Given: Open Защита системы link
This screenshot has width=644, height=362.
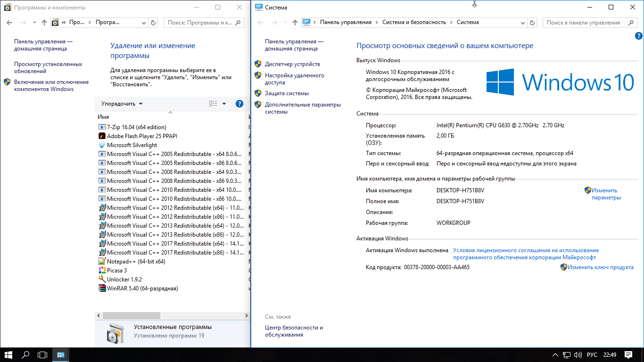Looking at the screenshot, I should click(287, 93).
